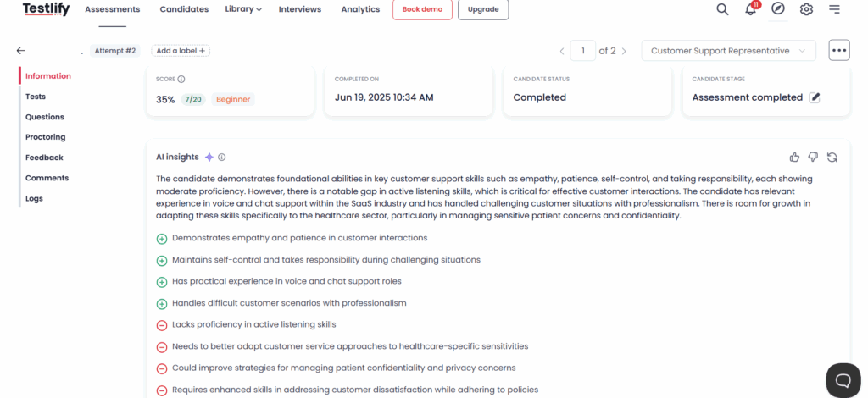868x398 pixels.
Task: Open the settings gear icon
Action: tap(807, 9)
